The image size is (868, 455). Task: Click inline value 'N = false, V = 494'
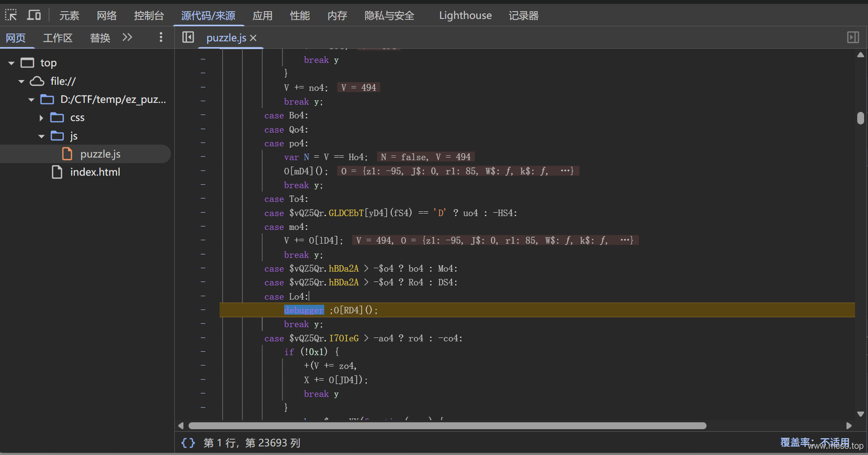[426, 157]
